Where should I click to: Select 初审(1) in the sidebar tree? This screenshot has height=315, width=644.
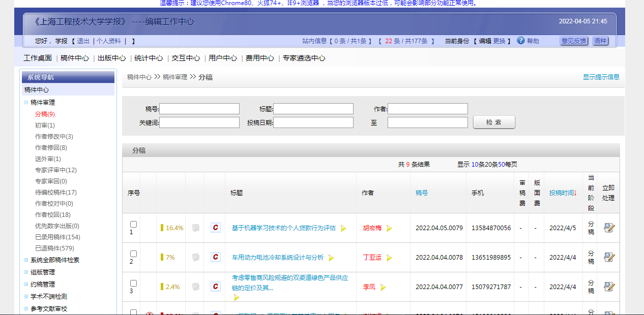(x=45, y=125)
